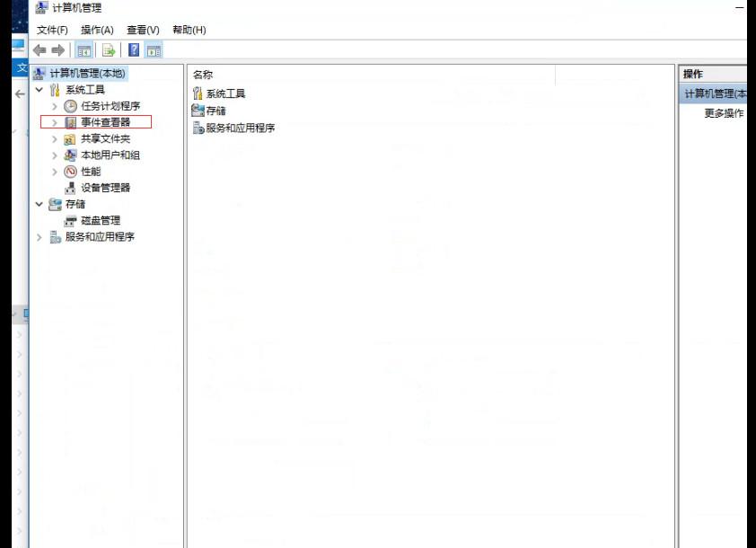This screenshot has height=548, width=756.
Task: Collapse the 系统工具 tree node
Action: coord(40,89)
